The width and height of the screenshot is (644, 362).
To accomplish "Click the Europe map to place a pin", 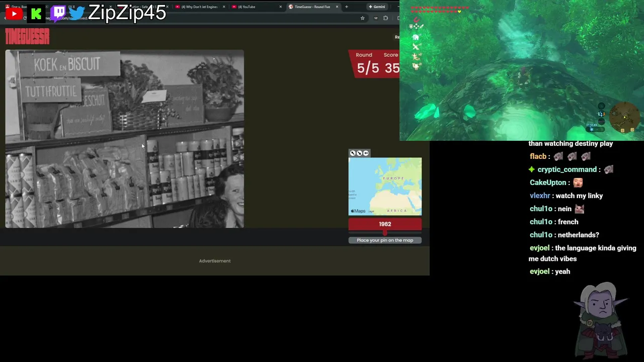I will [x=385, y=187].
